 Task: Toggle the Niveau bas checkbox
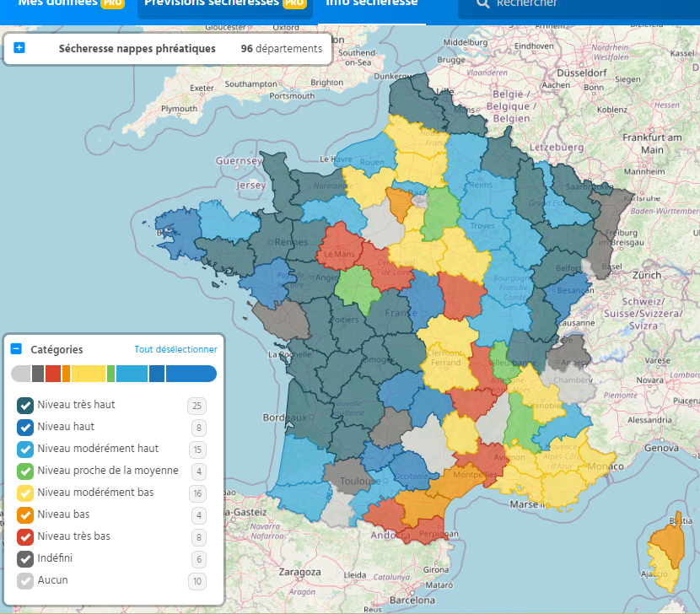click(25, 514)
